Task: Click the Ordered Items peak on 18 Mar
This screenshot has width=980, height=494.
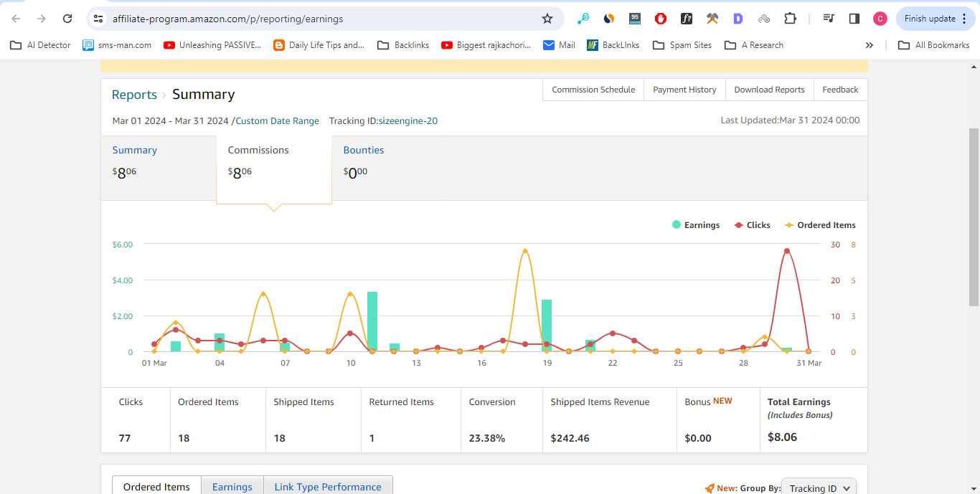Action: 525,251
